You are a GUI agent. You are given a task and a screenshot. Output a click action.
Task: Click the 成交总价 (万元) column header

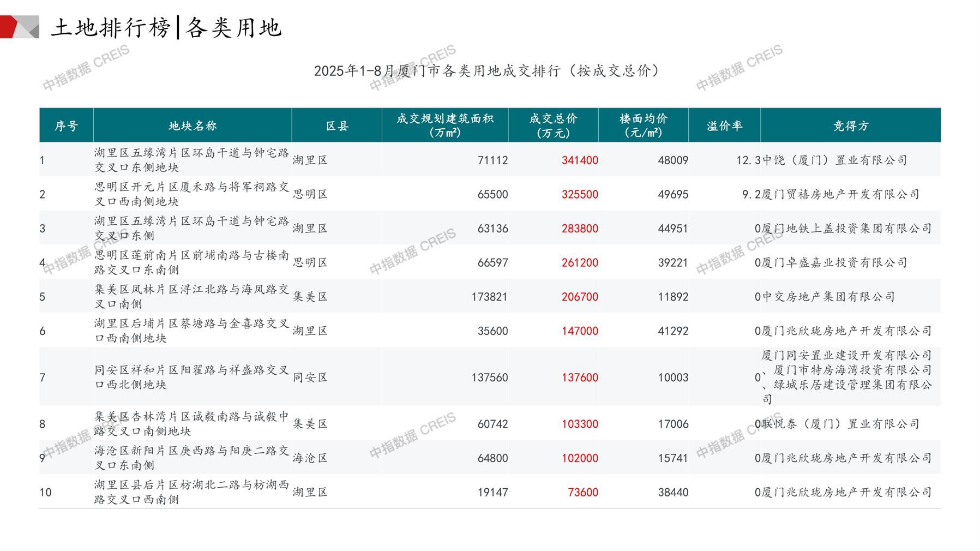(x=553, y=126)
